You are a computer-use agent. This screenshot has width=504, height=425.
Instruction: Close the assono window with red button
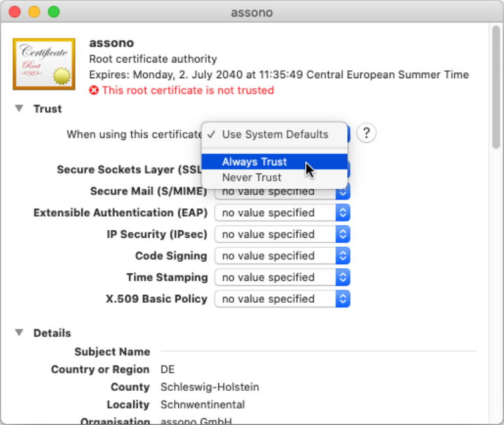[15, 12]
